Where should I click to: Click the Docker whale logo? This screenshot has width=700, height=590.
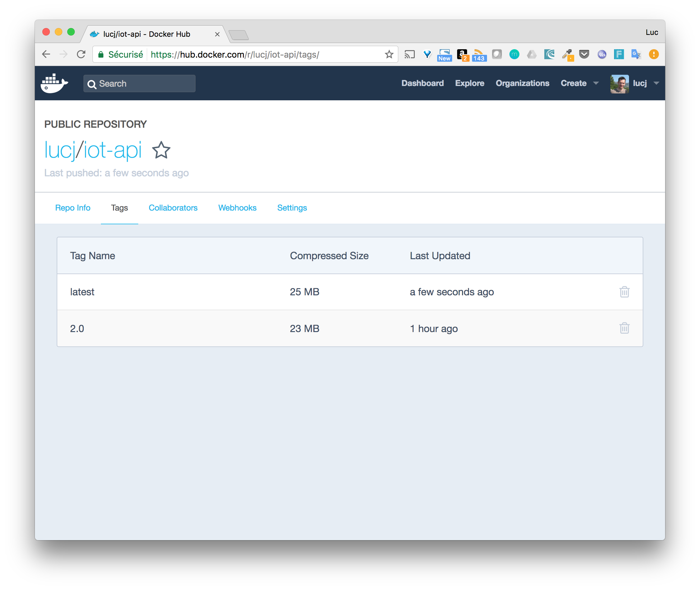click(x=54, y=83)
